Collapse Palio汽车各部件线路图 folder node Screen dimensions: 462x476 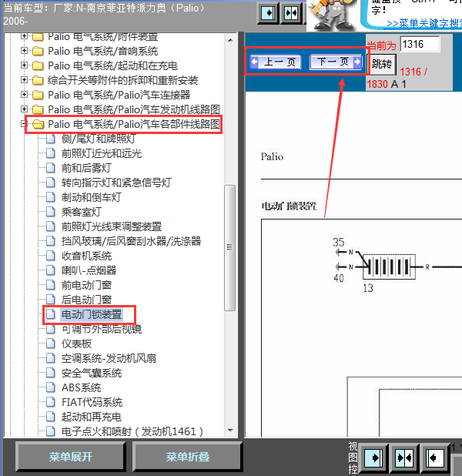tap(23, 124)
